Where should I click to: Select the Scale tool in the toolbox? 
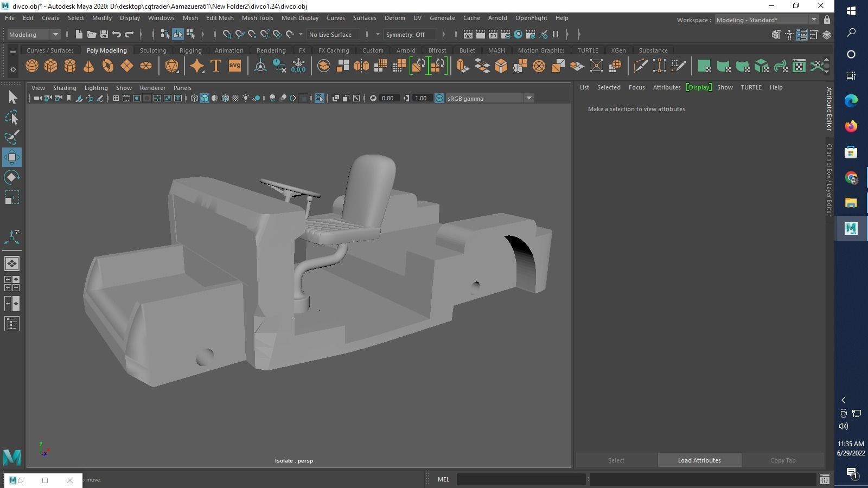point(12,197)
